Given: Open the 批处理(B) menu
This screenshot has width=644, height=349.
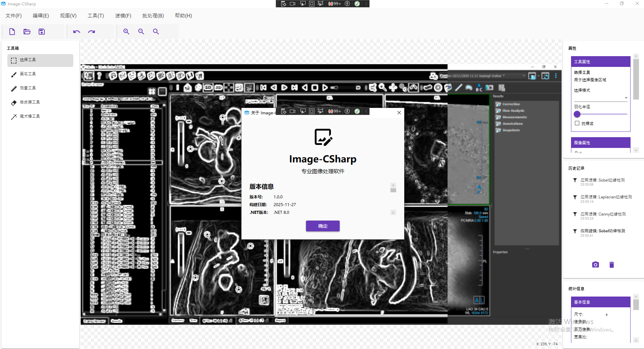Looking at the screenshot, I should (x=153, y=16).
